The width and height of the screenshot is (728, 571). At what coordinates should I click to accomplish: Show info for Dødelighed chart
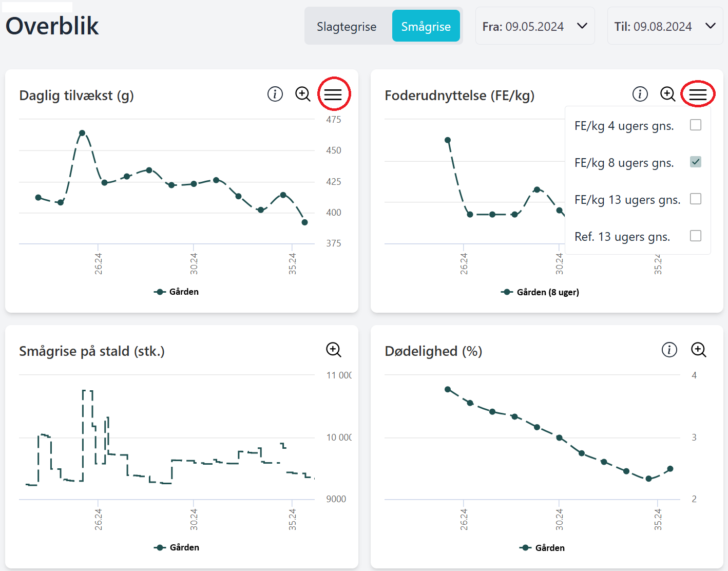point(669,350)
